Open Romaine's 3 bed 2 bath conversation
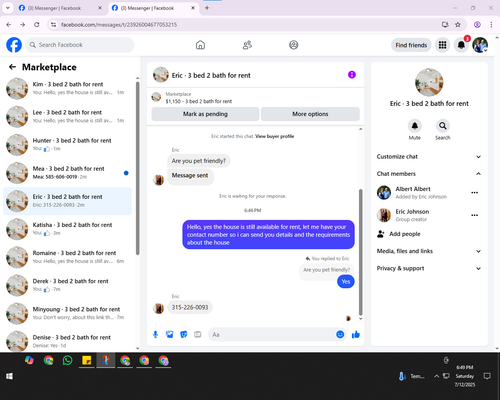Viewport: 500px width, 400px height. tap(67, 257)
